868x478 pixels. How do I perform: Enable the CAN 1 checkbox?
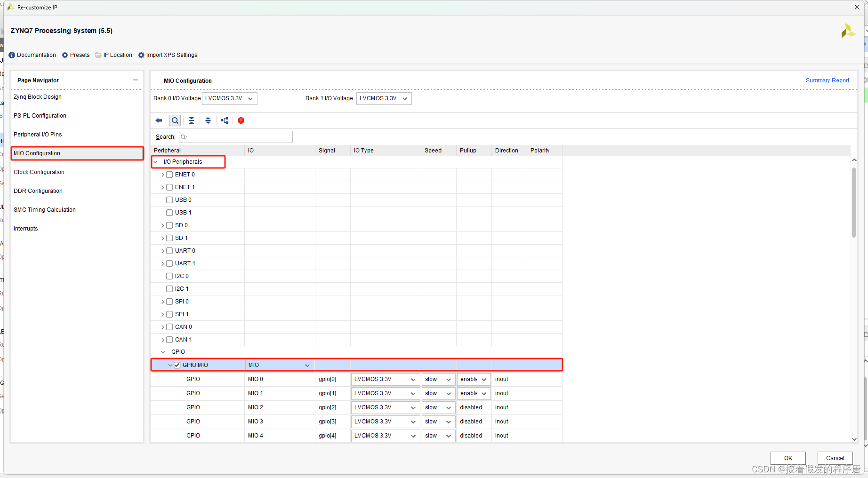pos(169,340)
